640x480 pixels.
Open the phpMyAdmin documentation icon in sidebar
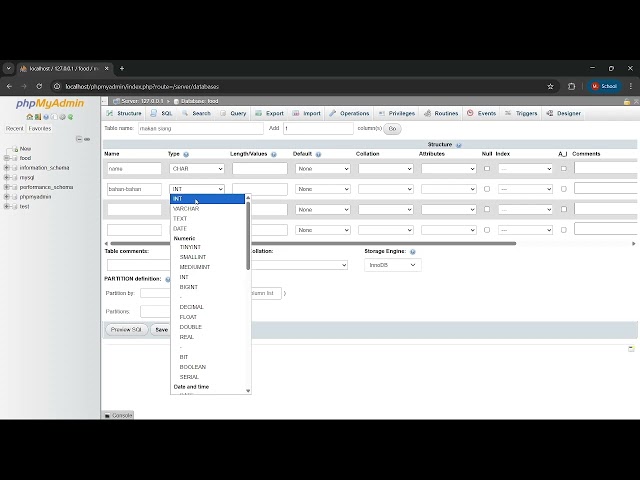point(46,117)
